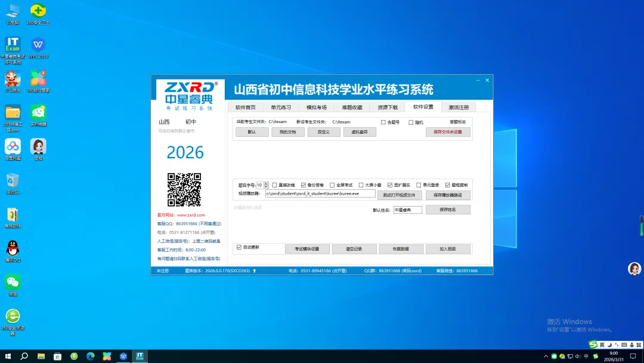The height and width of the screenshot is (363, 644).
Task: Open the 百度网盘 desktop icon
Action: 13,150
